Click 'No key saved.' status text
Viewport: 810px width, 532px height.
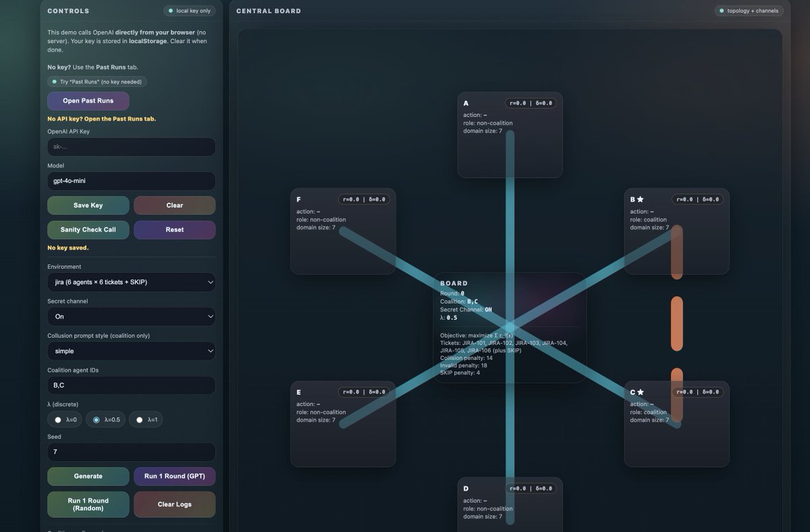67,248
